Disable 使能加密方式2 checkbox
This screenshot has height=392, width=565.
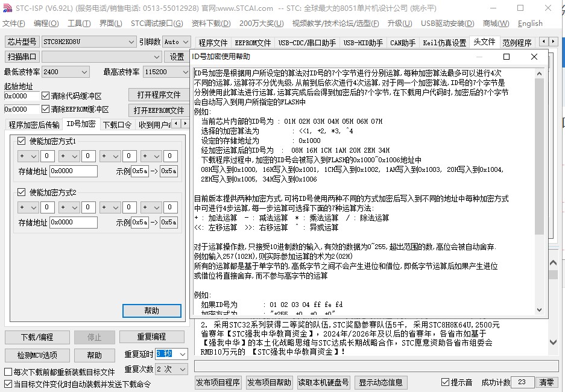click(22, 192)
